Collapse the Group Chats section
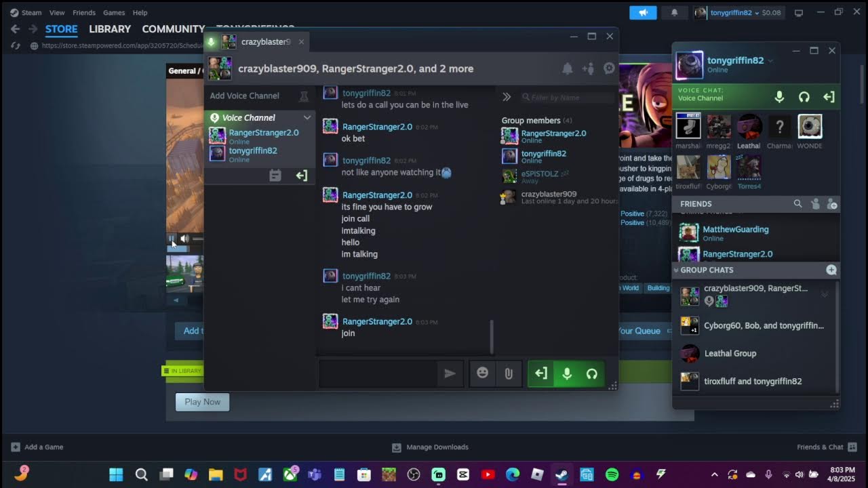The height and width of the screenshot is (488, 868). coord(676,270)
